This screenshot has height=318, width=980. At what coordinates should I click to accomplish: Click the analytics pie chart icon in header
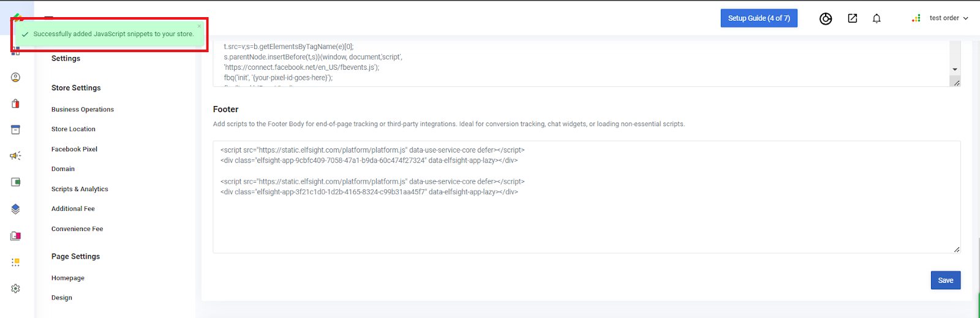click(x=826, y=18)
